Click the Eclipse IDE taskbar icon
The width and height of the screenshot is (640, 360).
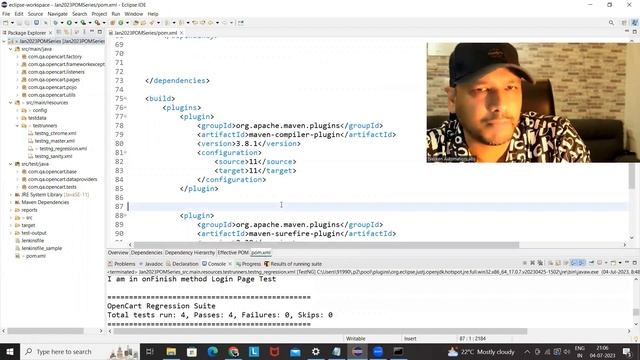click(x=357, y=351)
